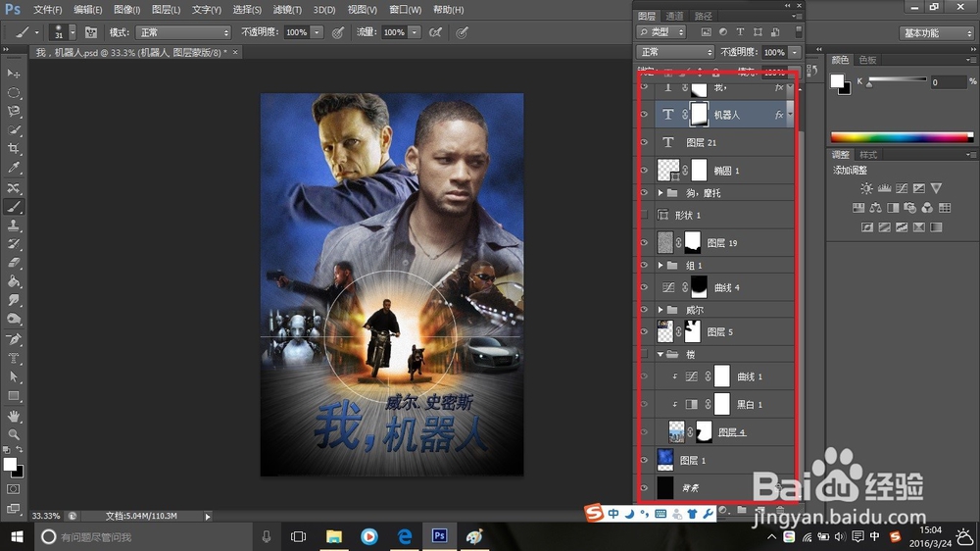Screen dimensions: 980x551
Task: Expand the 威尔 layer group
Action: 660,310
